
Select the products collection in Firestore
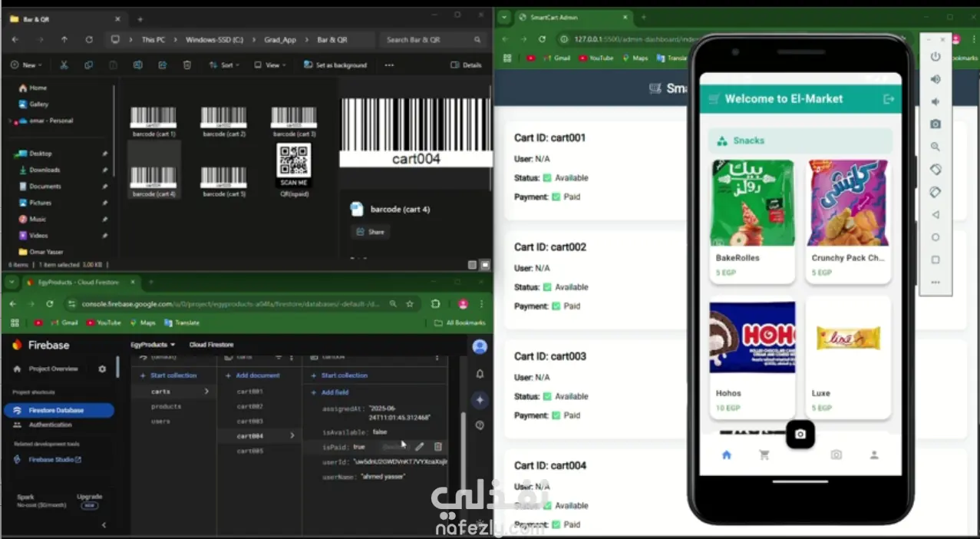tap(166, 406)
